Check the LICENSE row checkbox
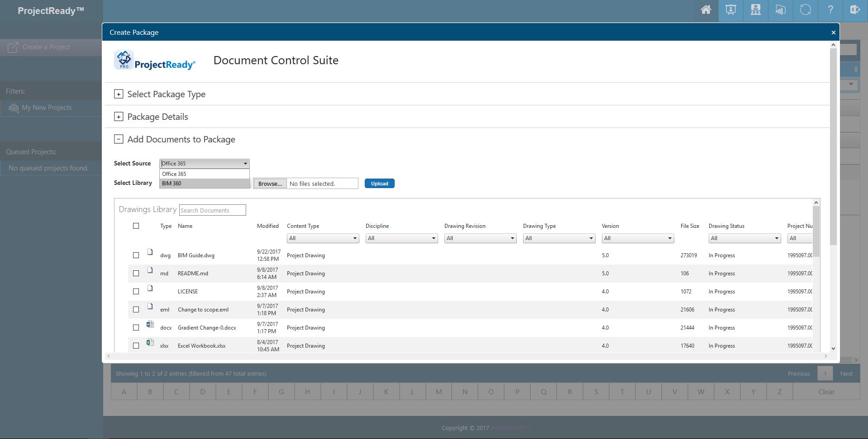 (136, 292)
